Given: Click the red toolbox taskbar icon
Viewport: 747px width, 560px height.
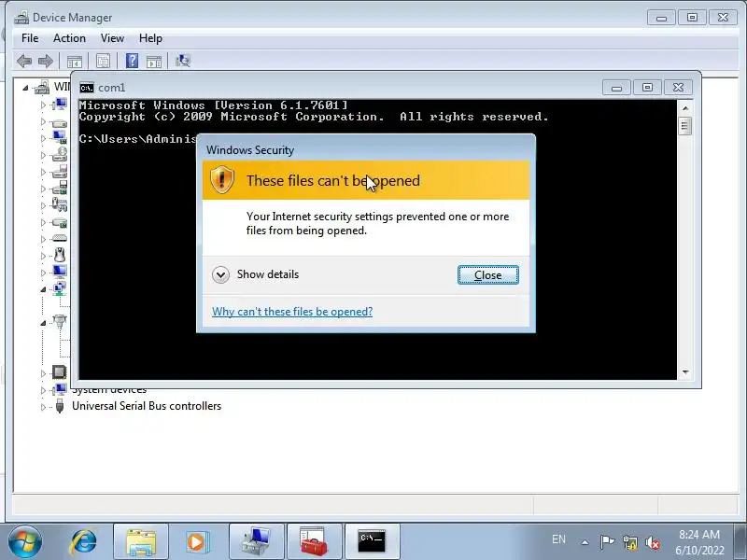Looking at the screenshot, I should [x=314, y=542].
